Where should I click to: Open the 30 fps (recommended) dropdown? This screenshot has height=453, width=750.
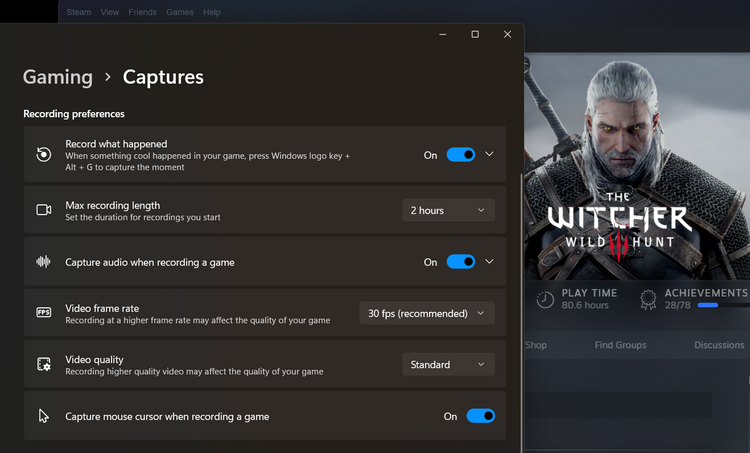point(427,313)
